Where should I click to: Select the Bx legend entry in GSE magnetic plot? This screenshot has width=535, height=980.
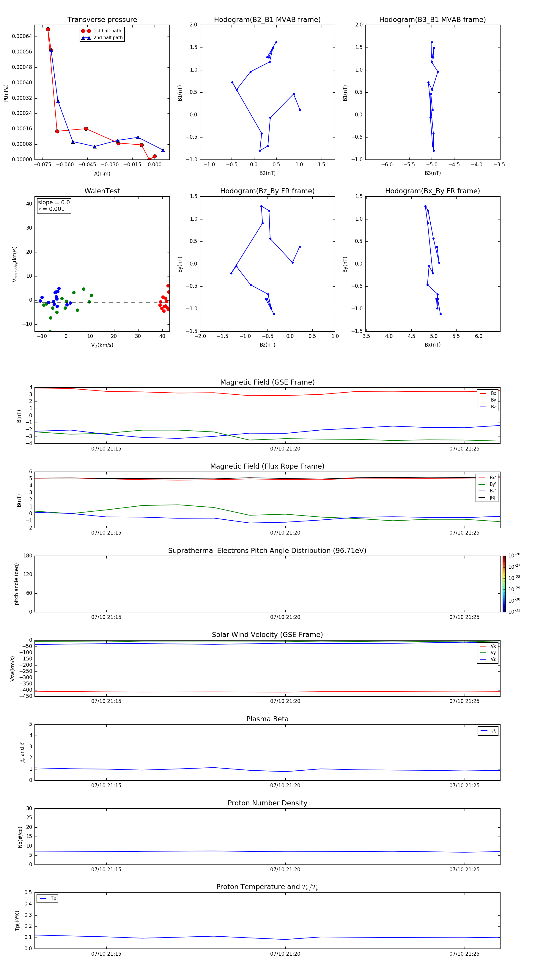tap(488, 393)
